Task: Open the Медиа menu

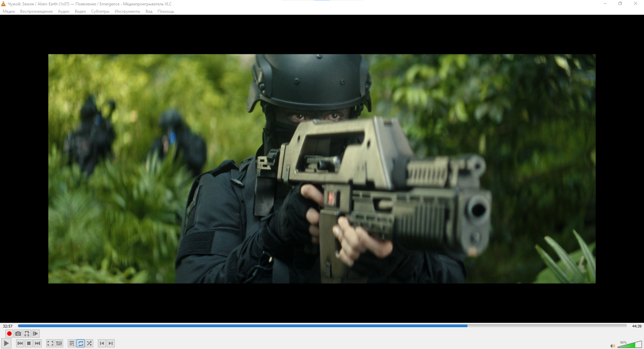Action: pyautogui.click(x=9, y=11)
